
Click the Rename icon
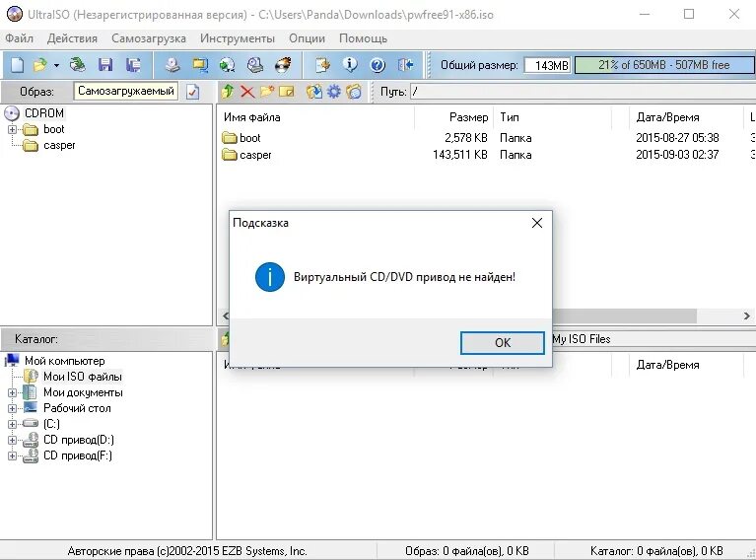287,91
